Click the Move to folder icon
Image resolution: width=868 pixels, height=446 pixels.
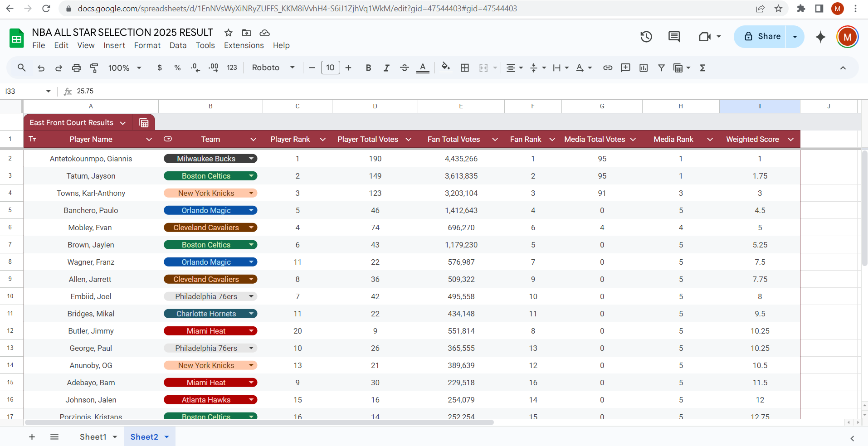point(247,33)
